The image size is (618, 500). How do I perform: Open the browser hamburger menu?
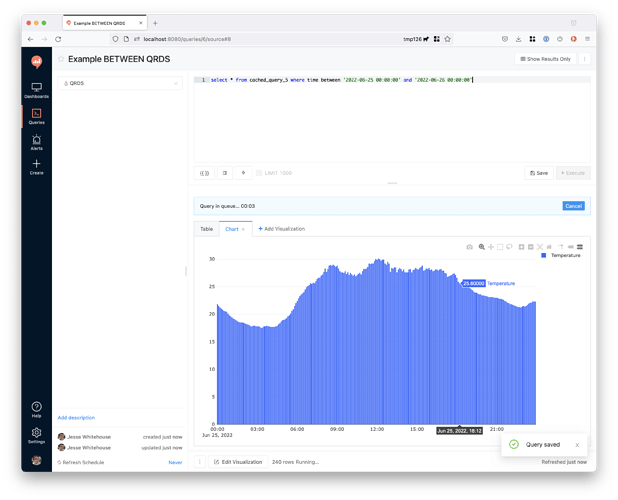(x=587, y=39)
